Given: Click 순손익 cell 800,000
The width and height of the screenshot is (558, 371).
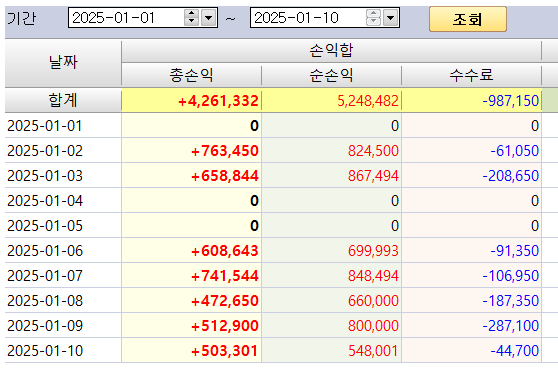Looking at the screenshot, I should [331, 325].
